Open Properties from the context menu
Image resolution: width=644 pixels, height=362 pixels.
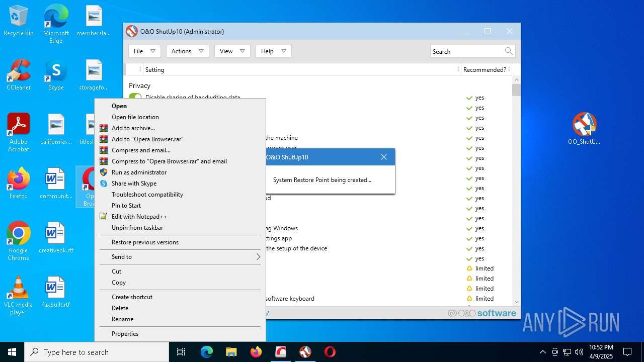(x=180, y=334)
